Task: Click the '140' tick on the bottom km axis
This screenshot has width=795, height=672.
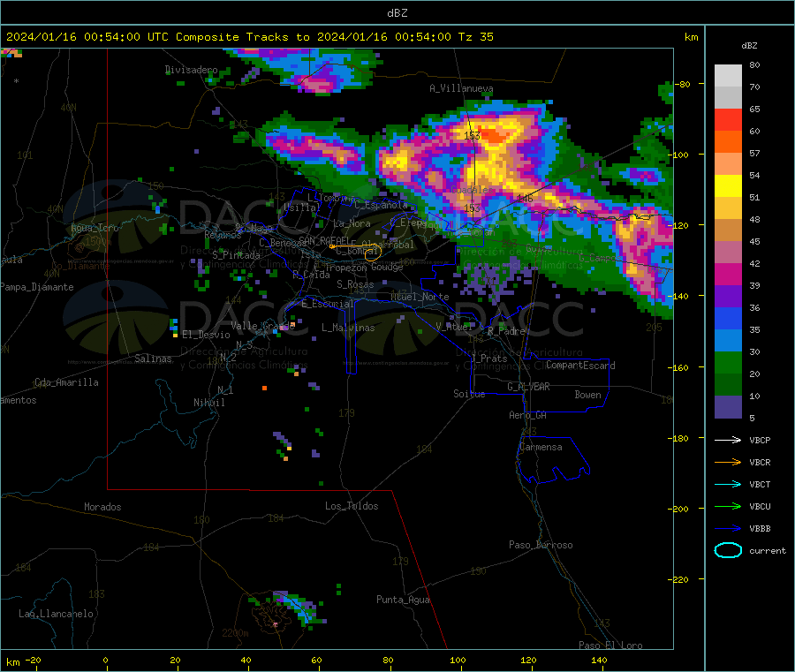Action: [x=599, y=660]
